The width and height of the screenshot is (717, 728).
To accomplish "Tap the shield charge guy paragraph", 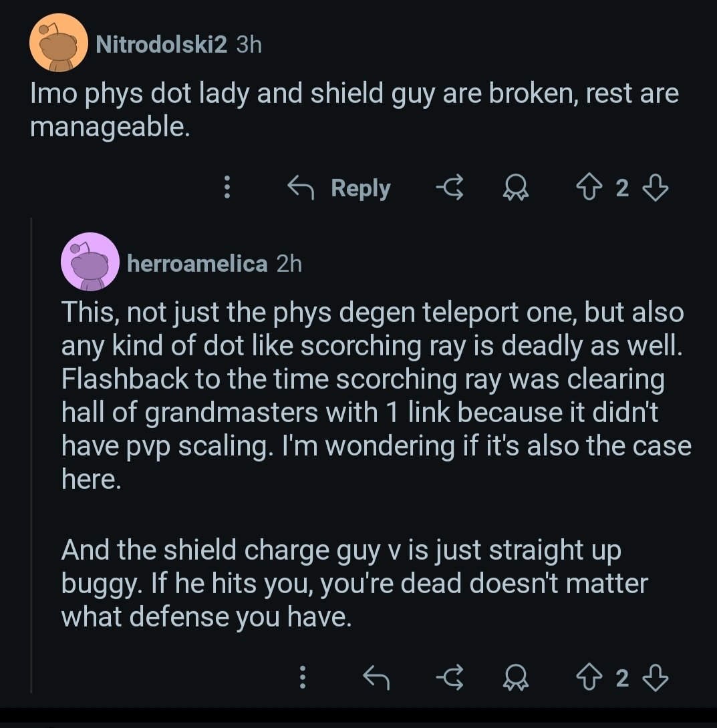I will [x=354, y=583].
